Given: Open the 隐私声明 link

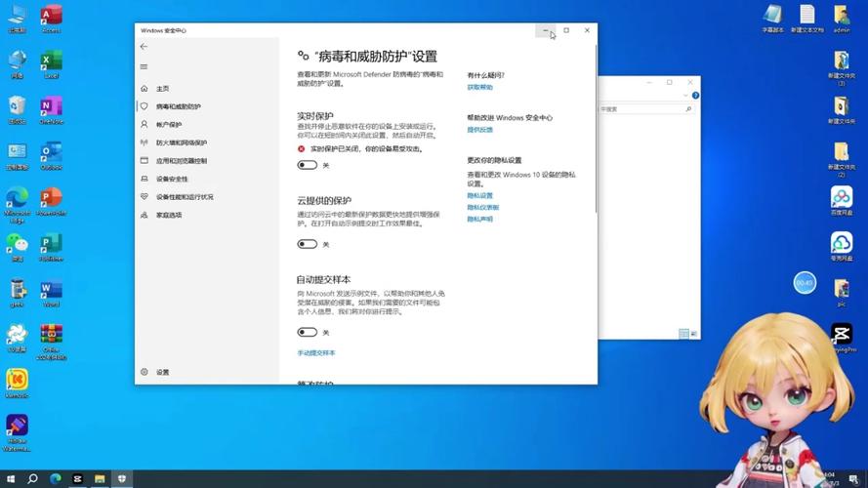Looking at the screenshot, I should tap(480, 219).
